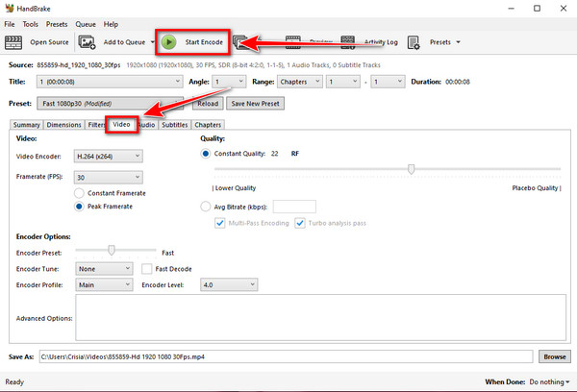
Task: Click the Avg Bitrate input field
Action: click(294, 207)
